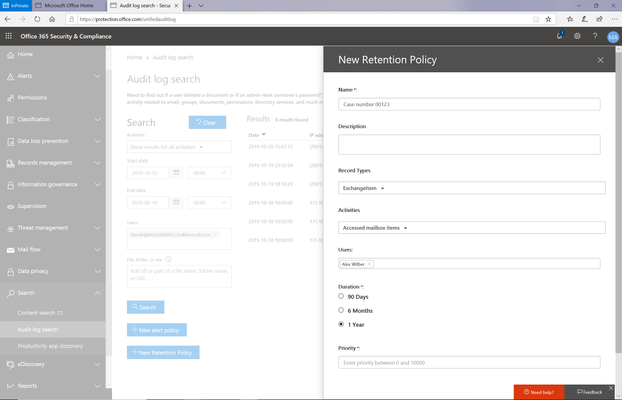The image size is (622, 400).
Task: Open a new browser tab
Action: 189,6
